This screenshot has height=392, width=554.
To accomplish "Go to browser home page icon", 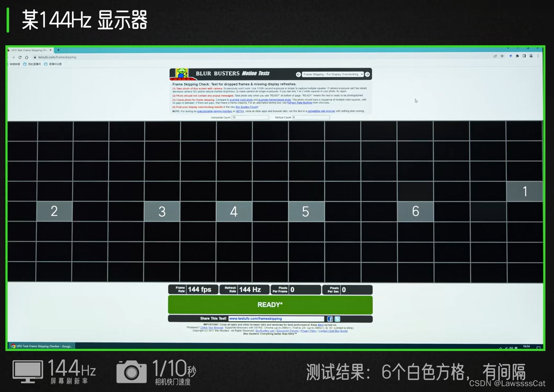I will 26,57.
